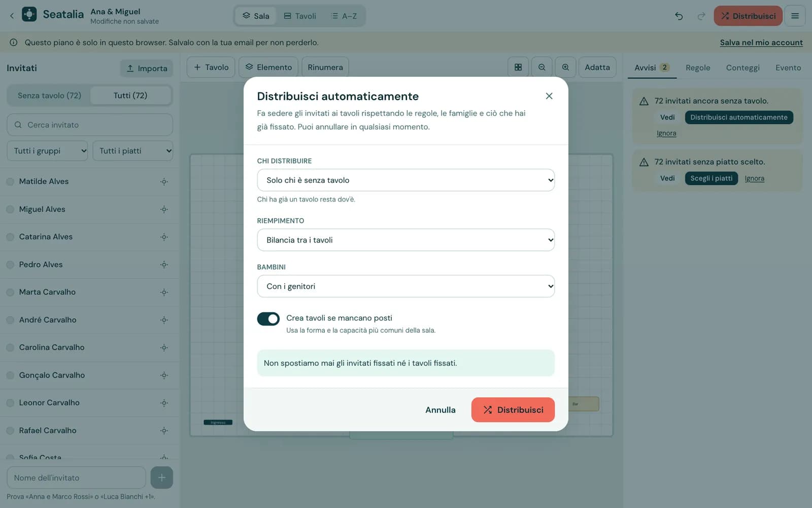Click the Annulla button

coord(440,410)
